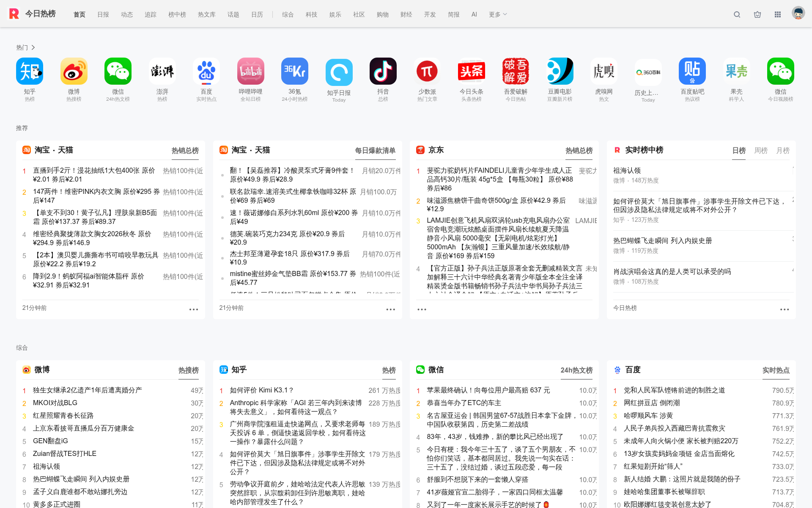Screen dimensions: 812x508
Task: Open 恭喜当年办了ETC的车主 article
Action: [x=464, y=403]
